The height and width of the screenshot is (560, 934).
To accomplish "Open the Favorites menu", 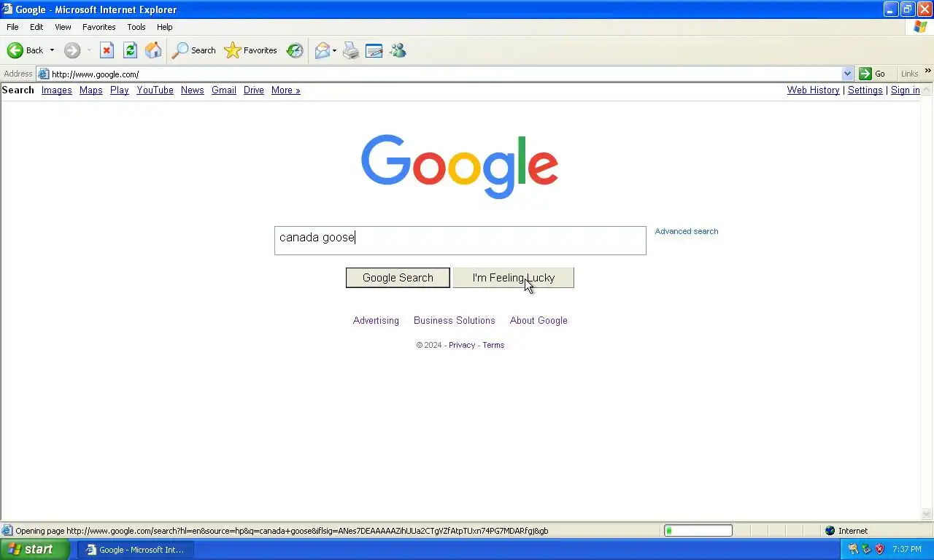I will click(x=99, y=27).
